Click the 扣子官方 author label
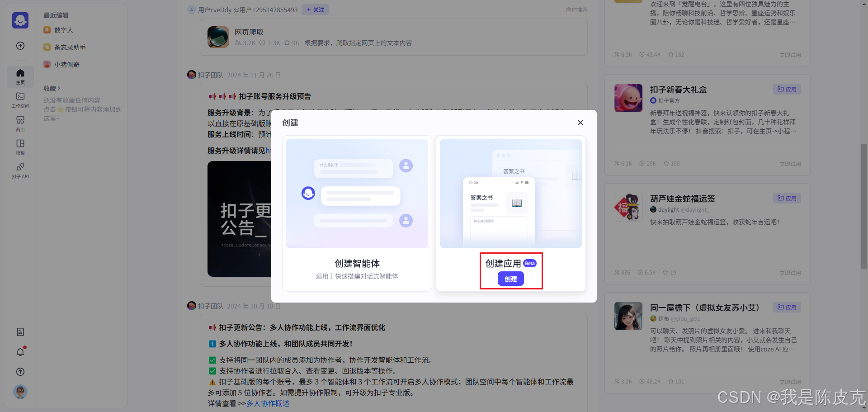The image size is (868, 412). pos(669,100)
